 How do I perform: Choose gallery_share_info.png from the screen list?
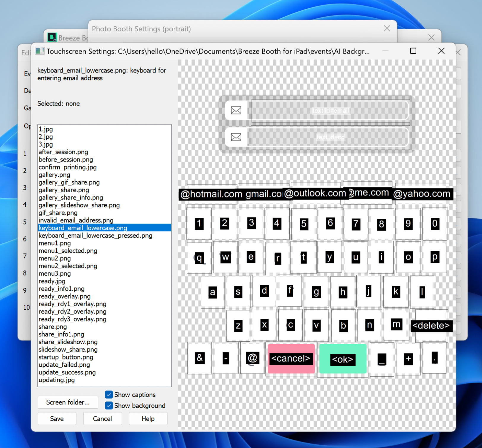point(71,198)
